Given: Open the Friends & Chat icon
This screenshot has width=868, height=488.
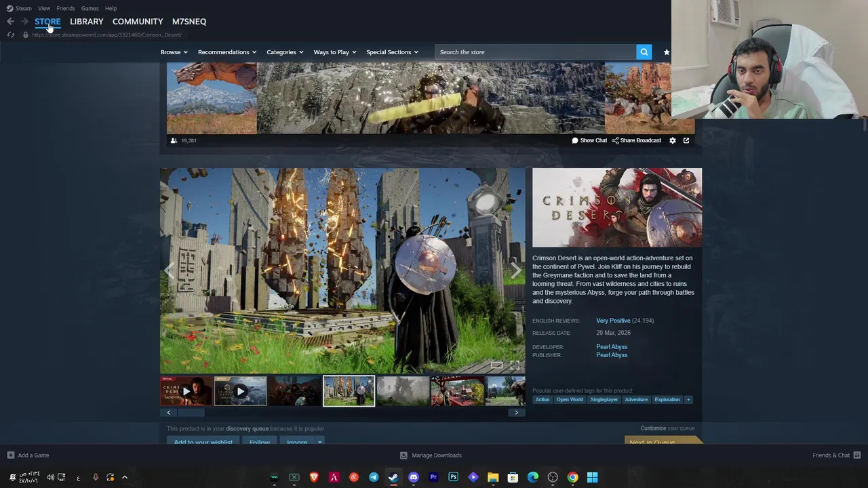Looking at the screenshot, I should [857, 455].
